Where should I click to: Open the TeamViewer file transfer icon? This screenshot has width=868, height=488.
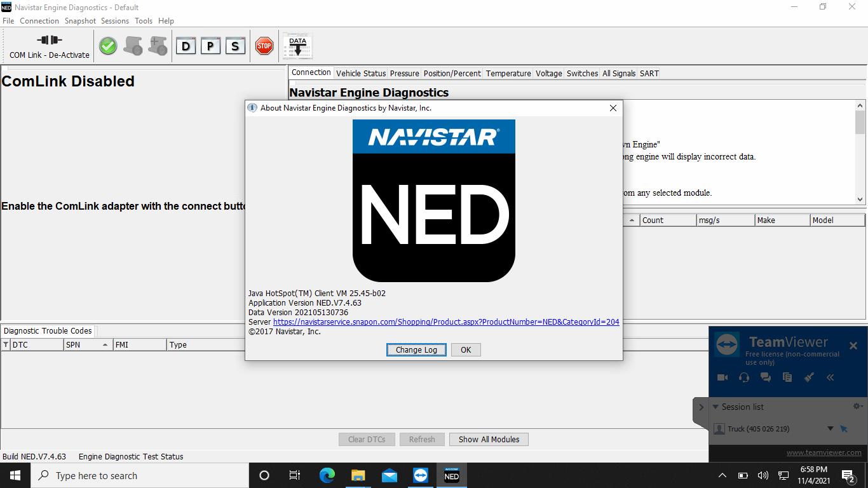pos(787,377)
